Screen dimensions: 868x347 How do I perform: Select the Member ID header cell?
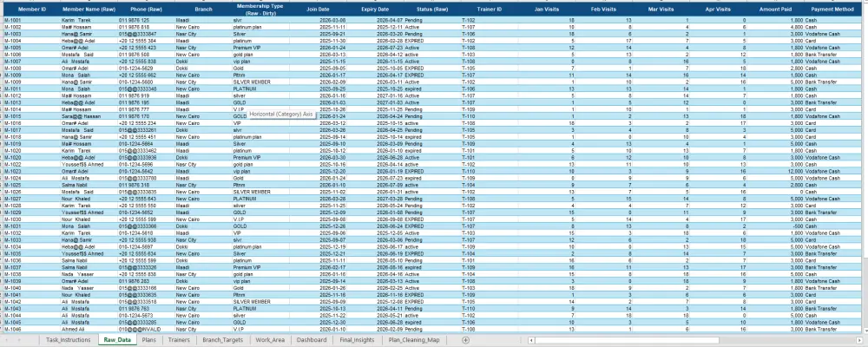32,10
